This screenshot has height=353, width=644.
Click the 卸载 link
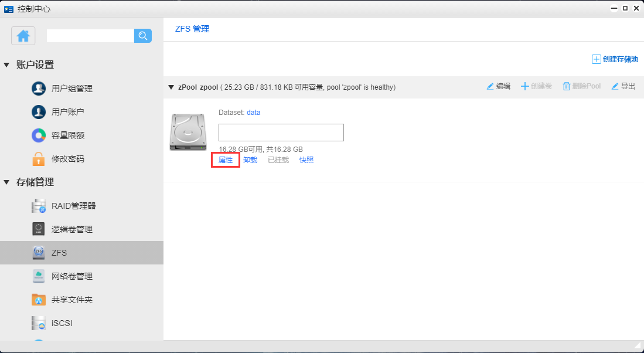(250, 160)
